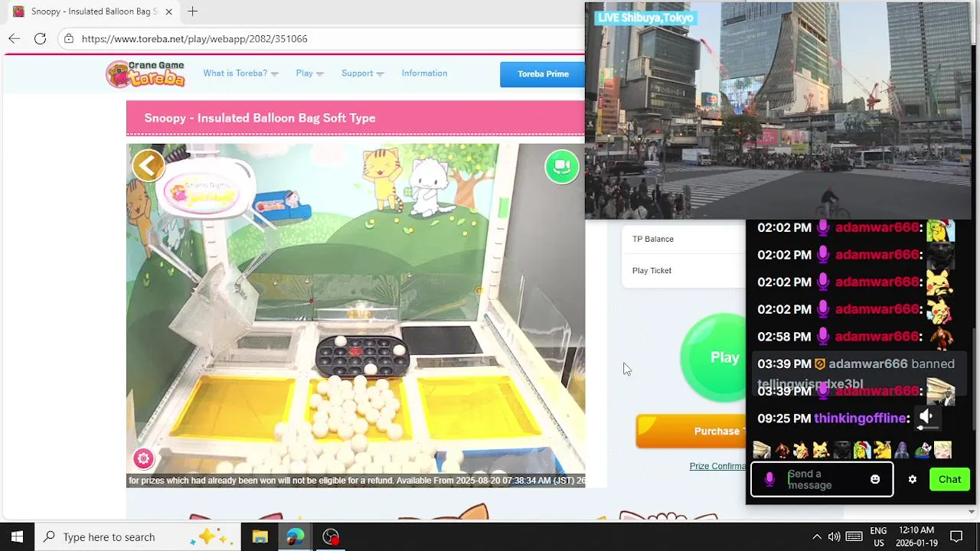Open the 12:10 AM taskbar clock
This screenshot has height=551, width=980.
point(916,536)
